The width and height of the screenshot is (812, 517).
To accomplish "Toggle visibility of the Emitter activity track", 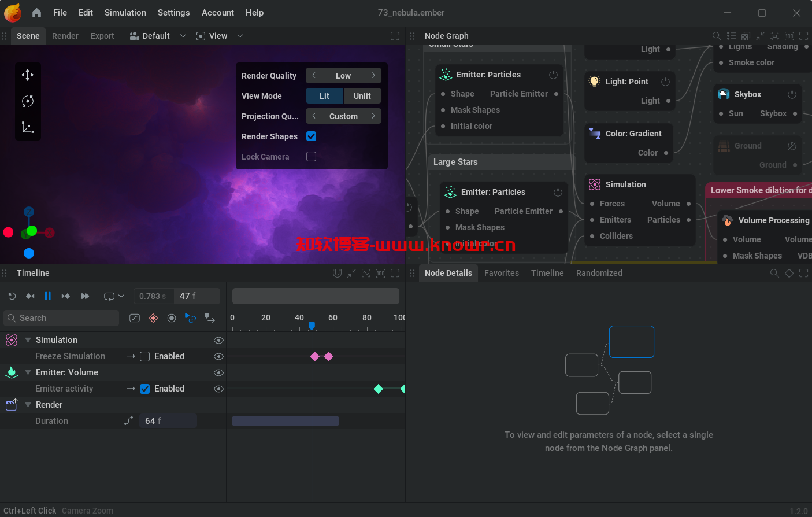I will pyautogui.click(x=218, y=389).
